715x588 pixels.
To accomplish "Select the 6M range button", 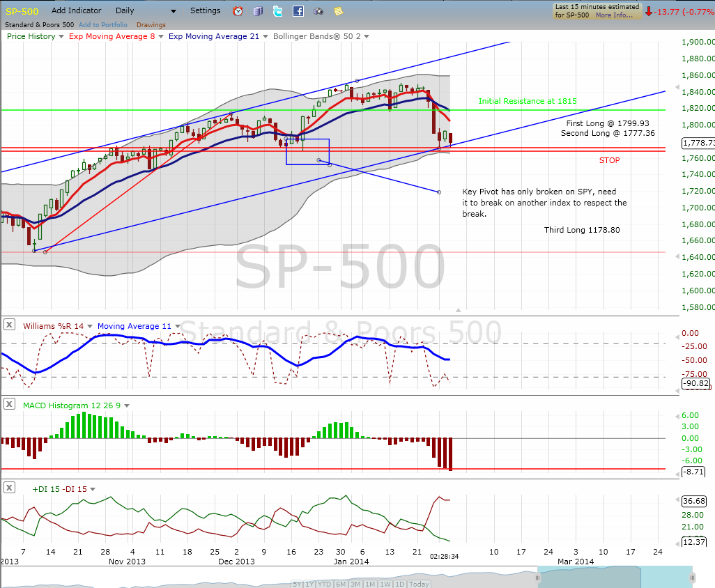I will [x=341, y=584].
